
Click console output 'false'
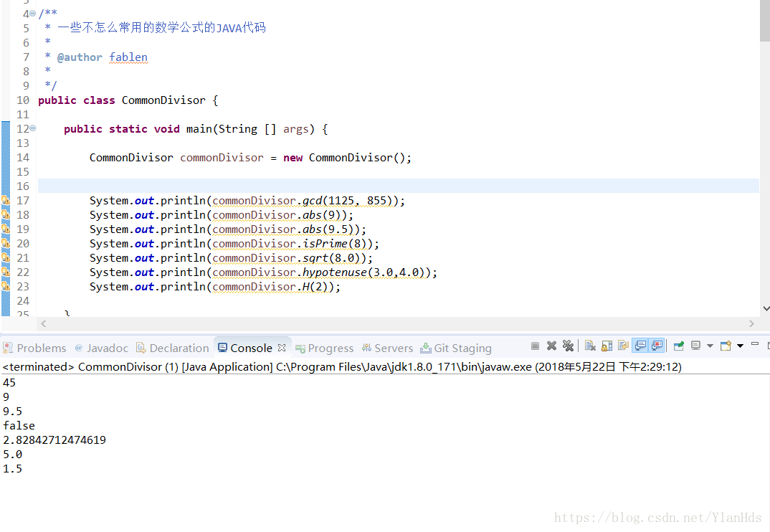pos(19,425)
